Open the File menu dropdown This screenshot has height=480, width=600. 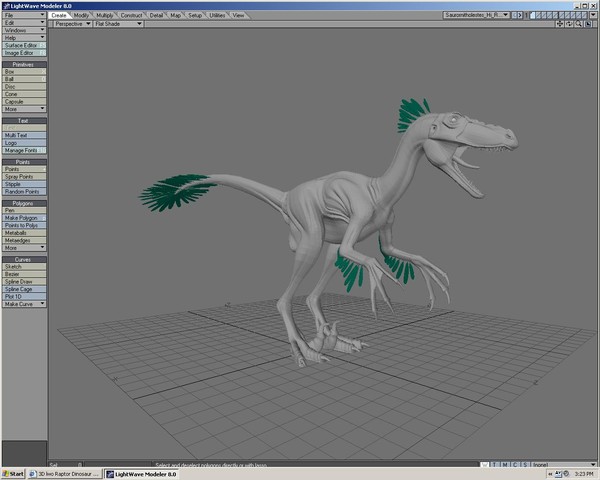coord(24,15)
